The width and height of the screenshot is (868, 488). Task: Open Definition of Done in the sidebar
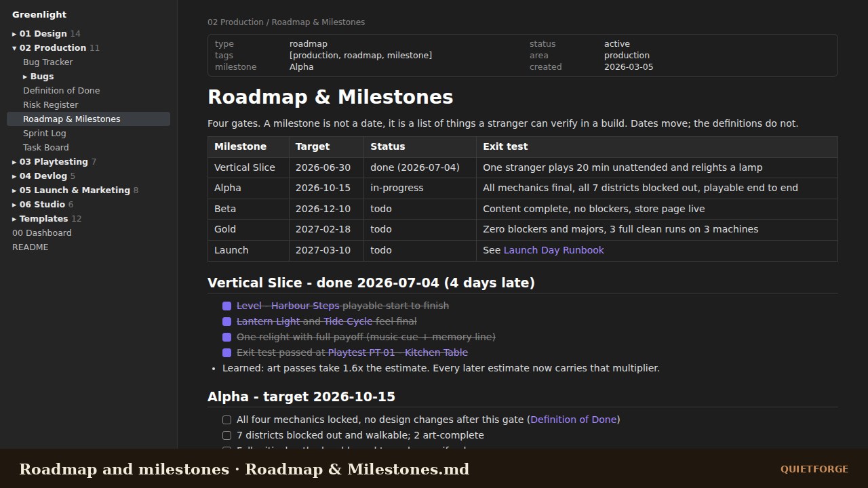(x=61, y=91)
